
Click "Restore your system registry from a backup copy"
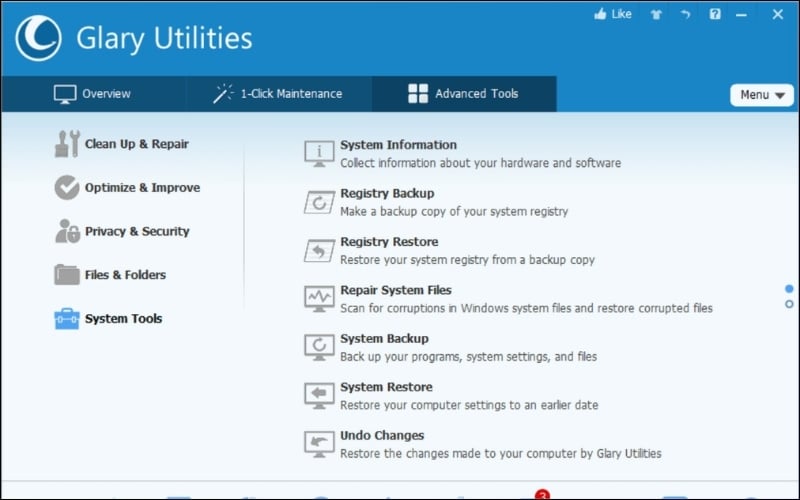pyautogui.click(x=467, y=260)
